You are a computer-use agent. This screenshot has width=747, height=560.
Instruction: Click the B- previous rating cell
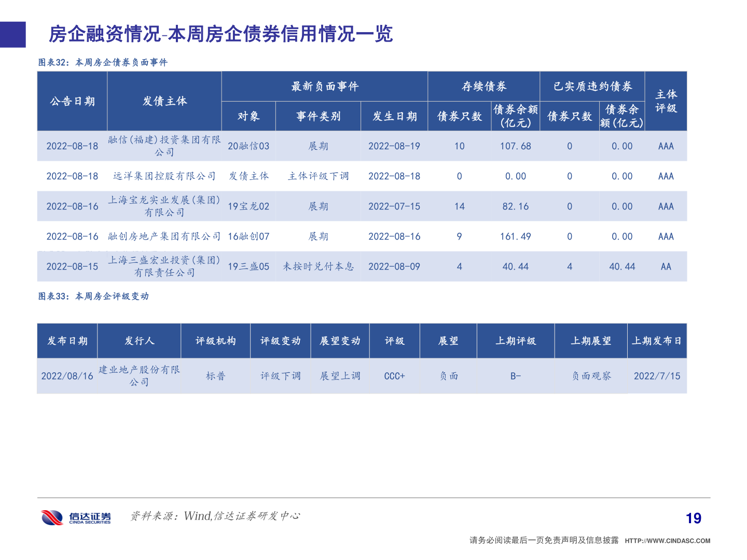pyautogui.click(x=516, y=376)
